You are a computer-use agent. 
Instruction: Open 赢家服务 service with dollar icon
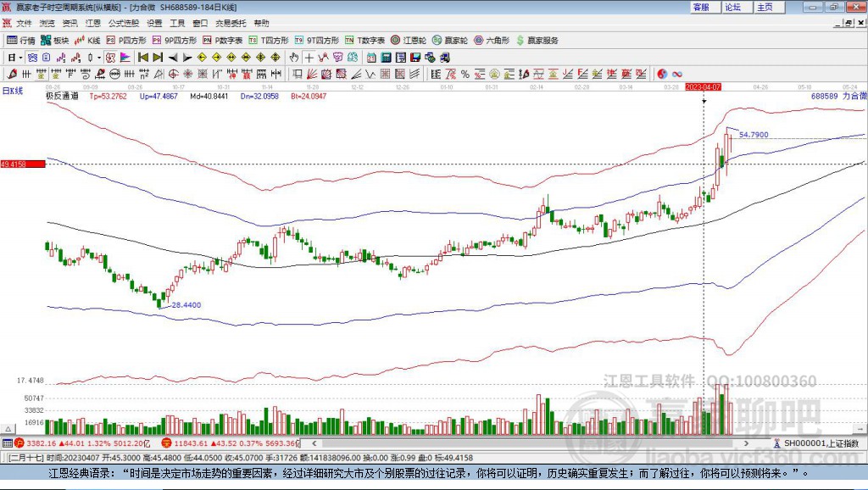(537, 41)
